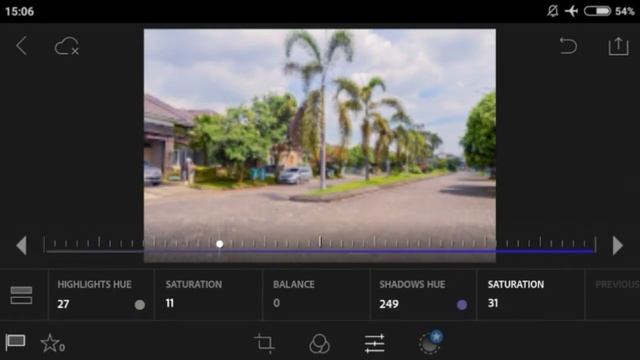Select Highlights Hue adjustment
The width and height of the screenshot is (640, 360).
point(101,294)
